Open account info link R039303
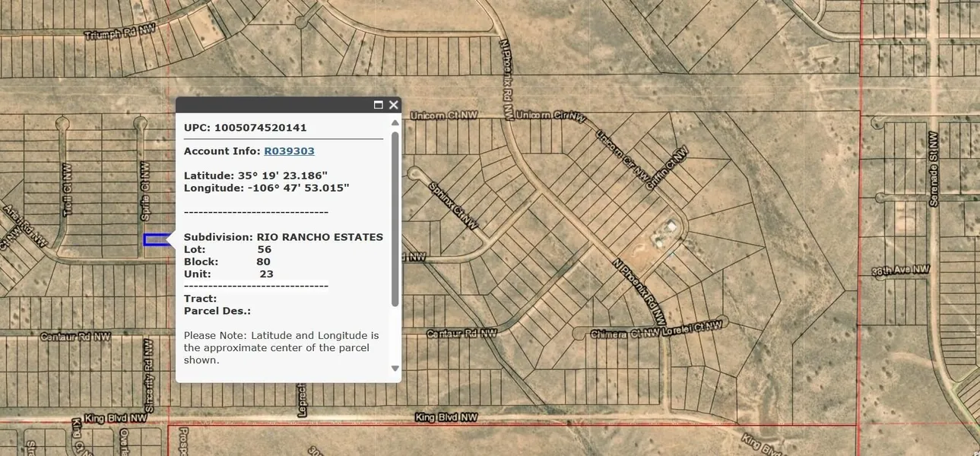The image size is (980, 456). click(x=289, y=151)
